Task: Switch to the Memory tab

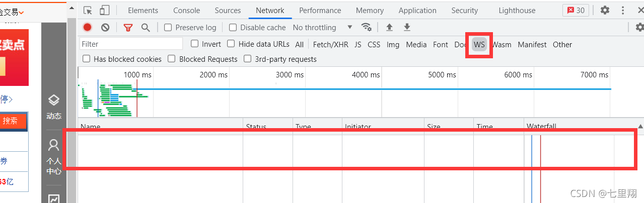Action: point(370,10)
